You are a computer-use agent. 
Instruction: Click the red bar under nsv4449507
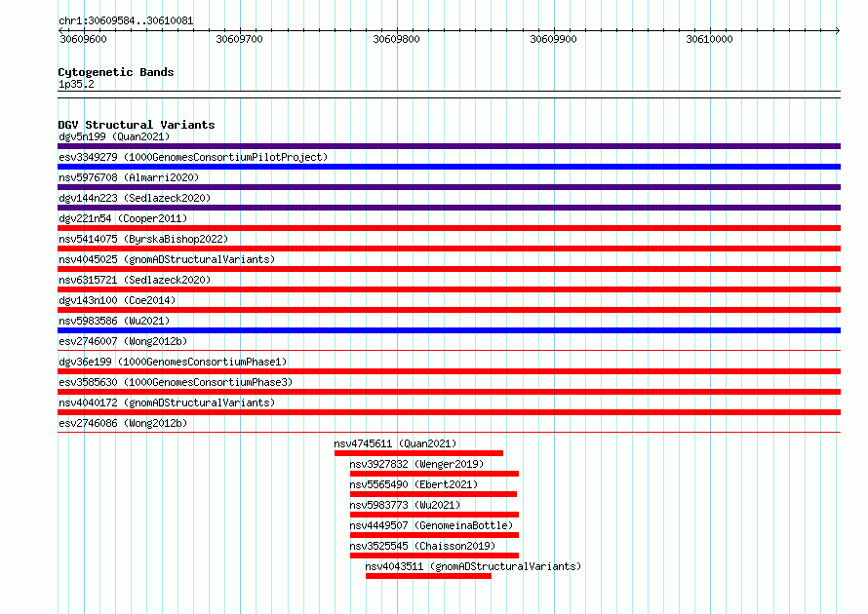(x=434, y=535)
